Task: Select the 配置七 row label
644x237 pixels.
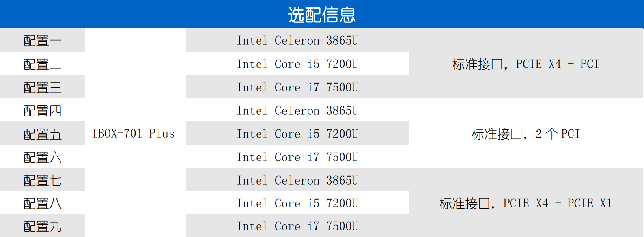Action: 43,180
